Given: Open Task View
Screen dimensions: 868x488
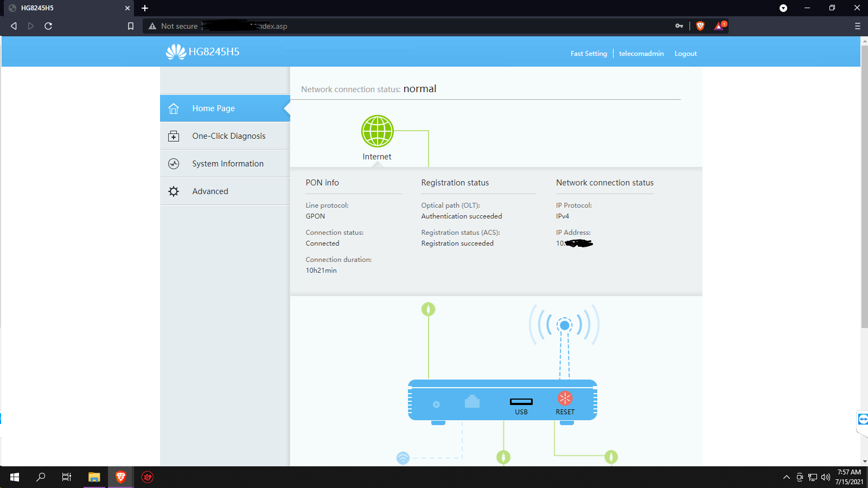Looking at the screenshot, I should point(67,477).
